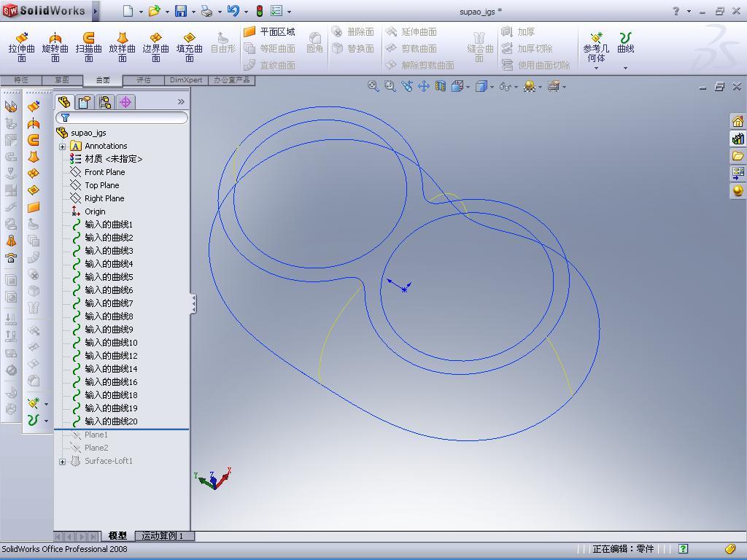Image resolution: width=747 pixels, height=560 pixels.
Task: Select the 模型 model tab at bottom
Action: coord(117,536)
